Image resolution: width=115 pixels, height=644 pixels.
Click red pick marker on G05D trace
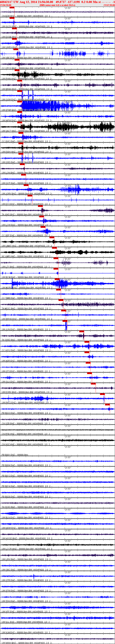point(82,332)
